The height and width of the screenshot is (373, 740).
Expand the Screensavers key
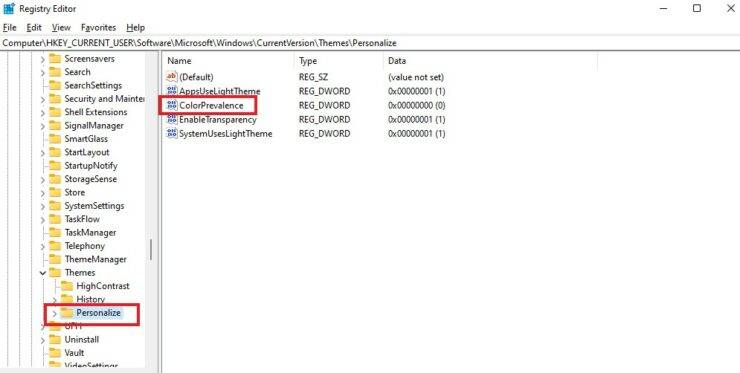click(43, 59)
